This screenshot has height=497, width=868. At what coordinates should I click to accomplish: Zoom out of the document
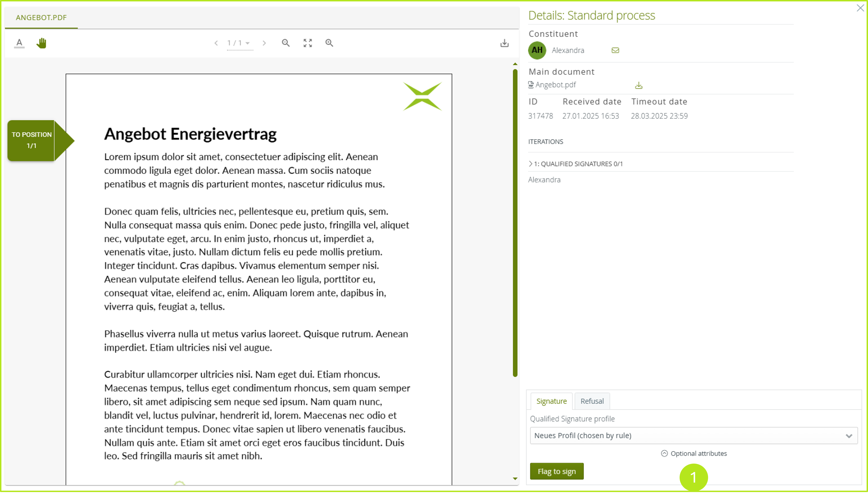point(286,43)
